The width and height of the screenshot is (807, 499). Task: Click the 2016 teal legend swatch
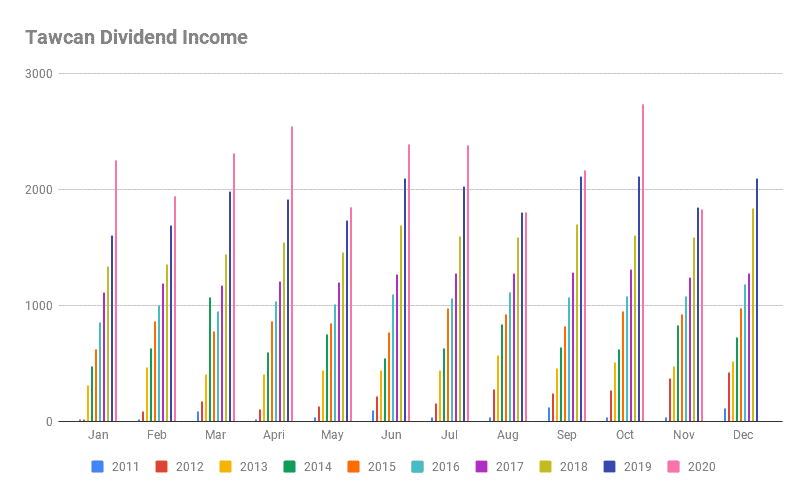click(418, 466)
